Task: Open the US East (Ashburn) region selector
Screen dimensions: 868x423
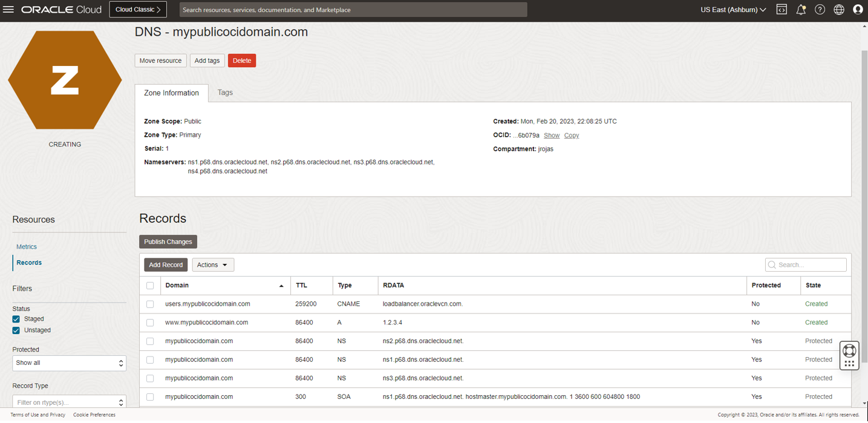Action: [733, 9]
